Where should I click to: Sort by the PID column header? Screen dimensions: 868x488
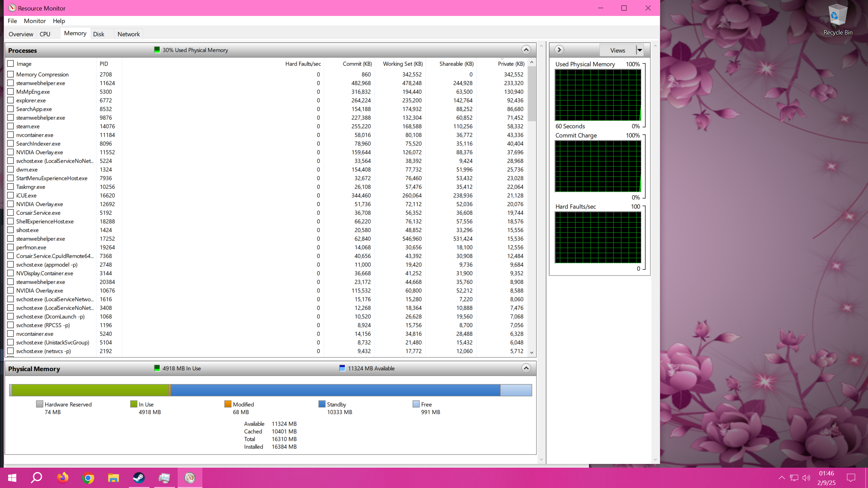click(x=109, y=64)
